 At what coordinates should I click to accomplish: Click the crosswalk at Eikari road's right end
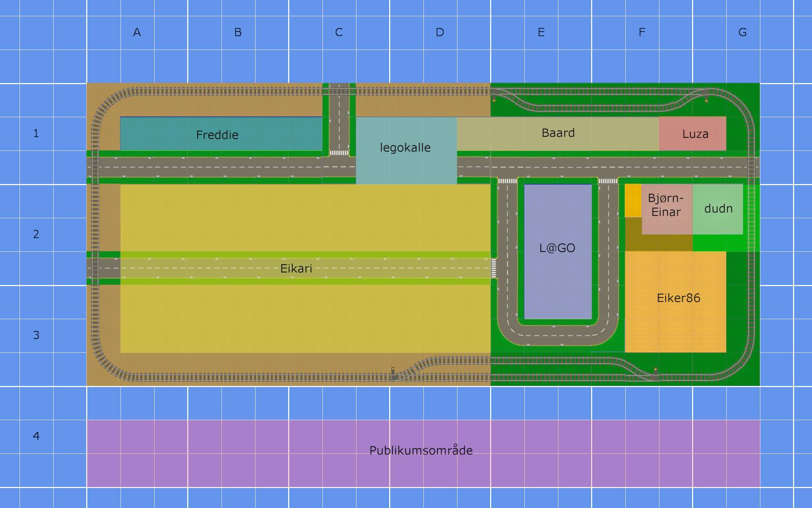494,268
